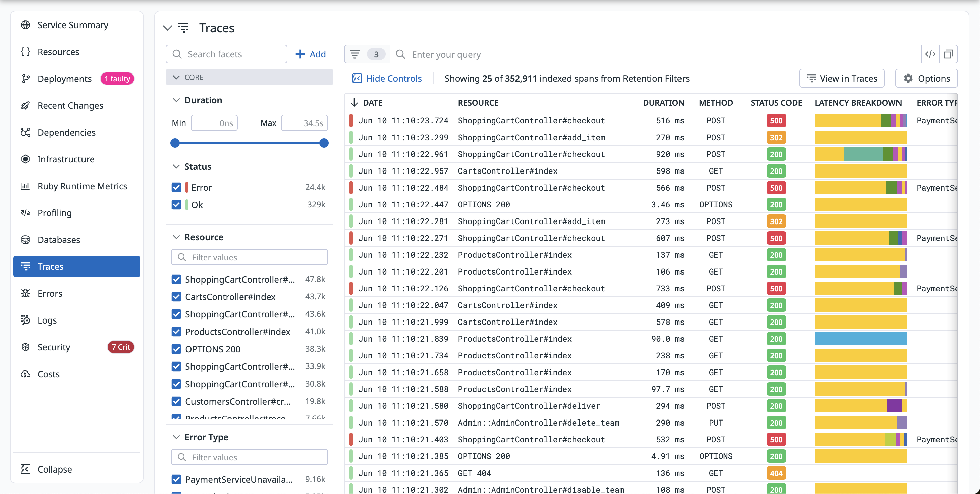Viewport: 980px width, 494px height.
Task: Open the query code editor icon
Action: (x=930, y=54)
